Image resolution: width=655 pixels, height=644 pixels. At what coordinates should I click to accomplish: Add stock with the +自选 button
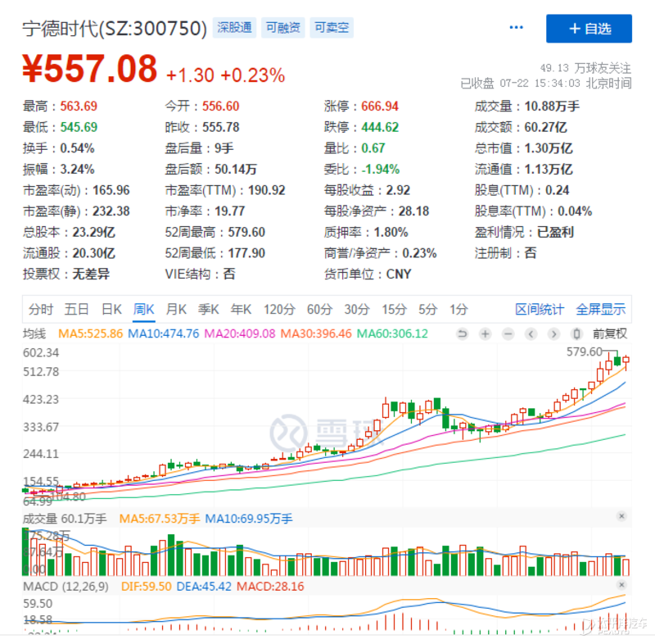(x=589, y=29)
